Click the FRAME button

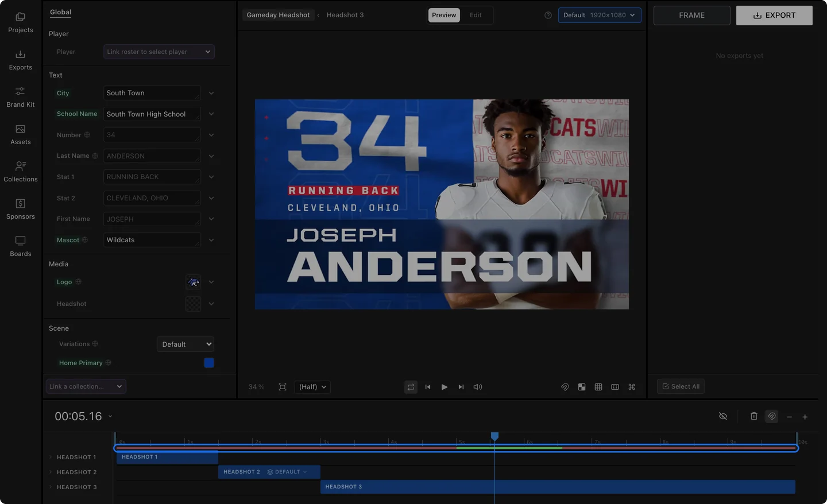692,15
